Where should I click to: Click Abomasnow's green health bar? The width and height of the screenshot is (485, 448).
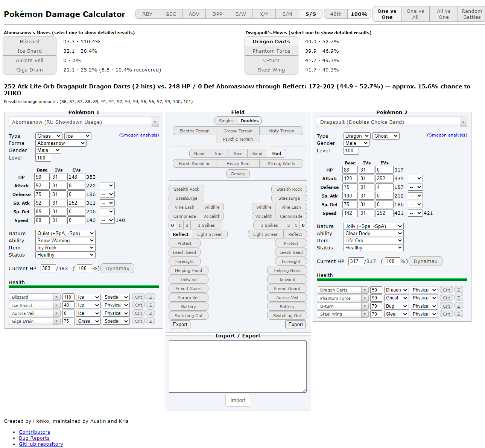click(x=84, y=287)
